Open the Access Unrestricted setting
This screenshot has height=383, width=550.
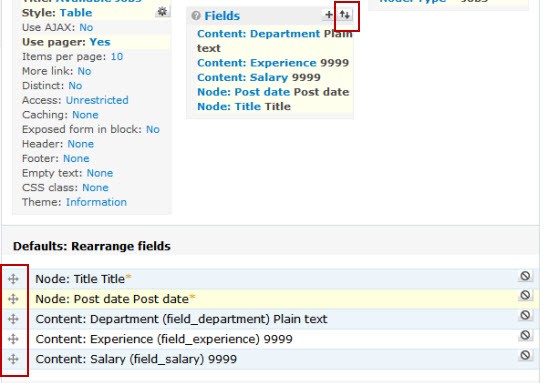coord(97,100)
